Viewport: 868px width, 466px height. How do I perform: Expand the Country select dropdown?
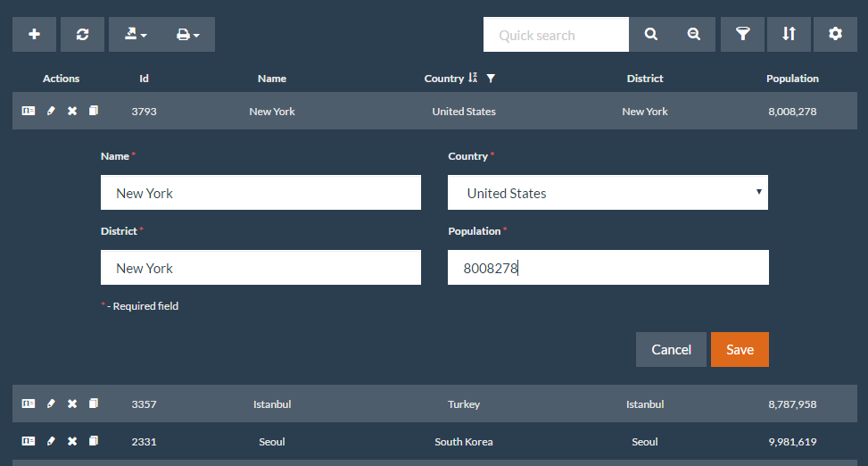[x=608, y=193]
